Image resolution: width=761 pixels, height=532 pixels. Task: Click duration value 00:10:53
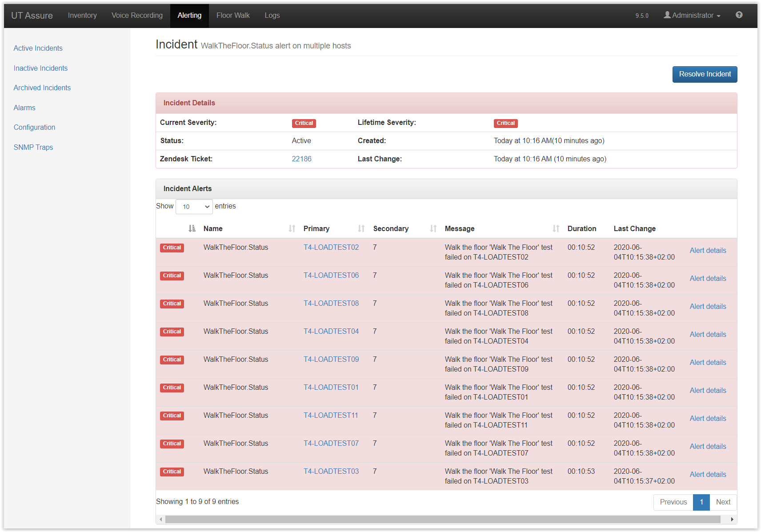tap(581, 471)
